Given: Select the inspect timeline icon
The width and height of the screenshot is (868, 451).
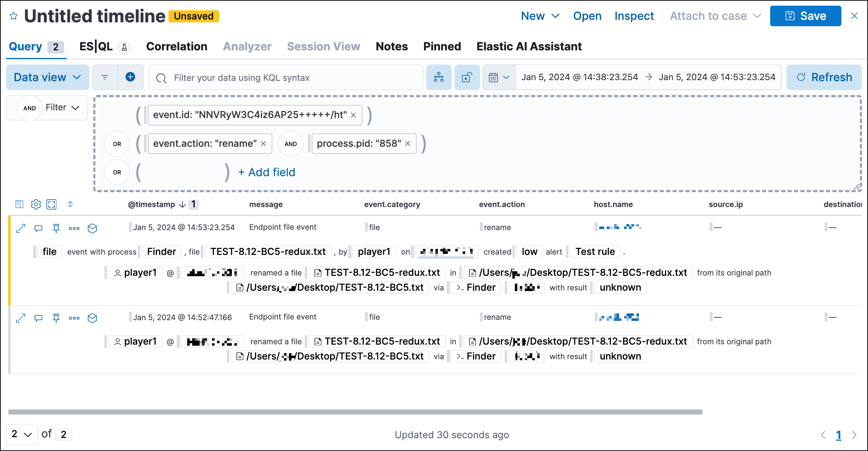Looking at the screenshot, I should pos(633,16).
